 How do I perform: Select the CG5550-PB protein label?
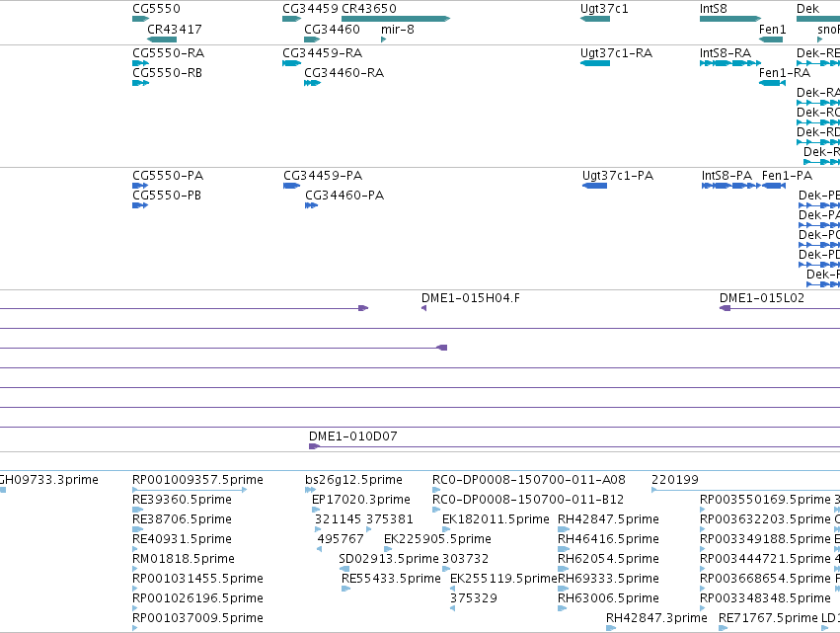[x=167, y=196]
